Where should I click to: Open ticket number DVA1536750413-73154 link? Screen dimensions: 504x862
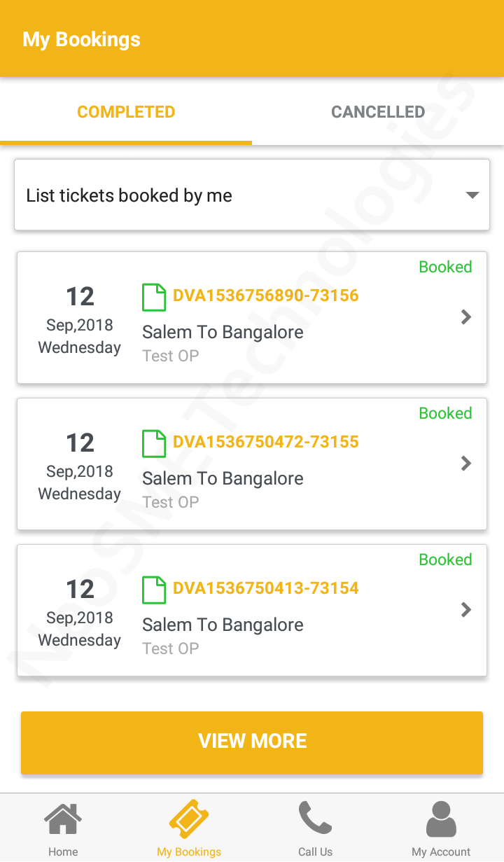click(266, 588)
